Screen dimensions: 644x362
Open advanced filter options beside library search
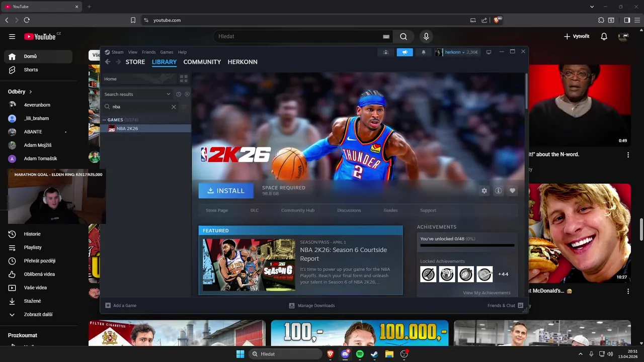click(x=184, y=107)
